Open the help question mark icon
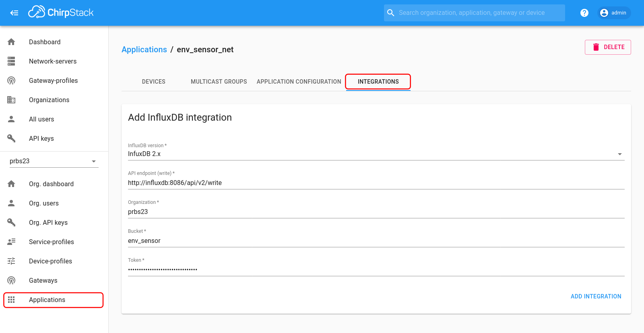Screen dimensions: 644x333 coord(584,13)
